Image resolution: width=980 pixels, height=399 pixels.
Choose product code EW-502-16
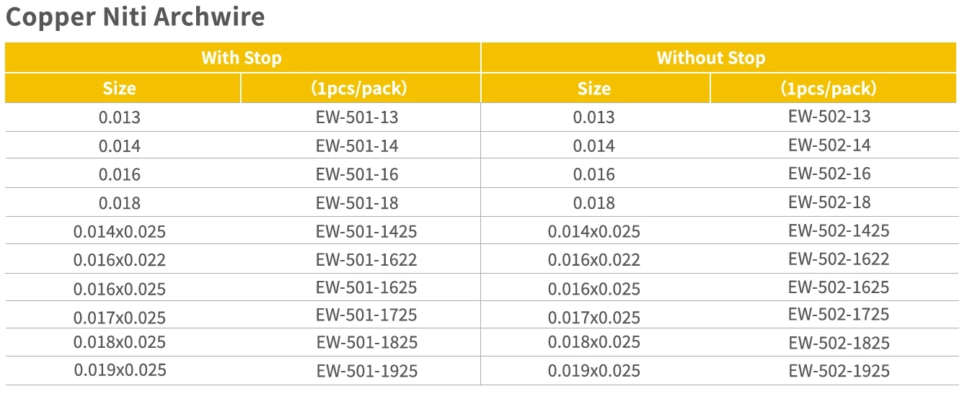tap(829, 174)
